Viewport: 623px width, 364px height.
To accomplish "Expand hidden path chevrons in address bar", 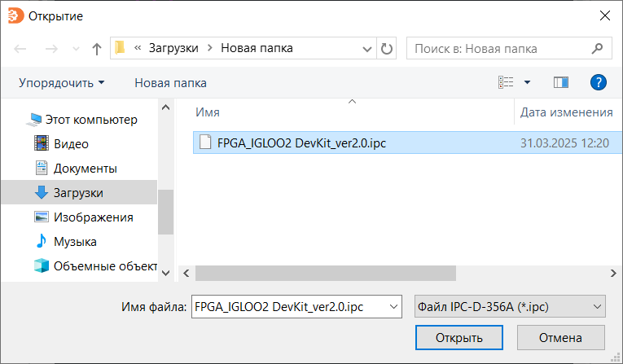I will pyautogui.click(x=138, y=48).
